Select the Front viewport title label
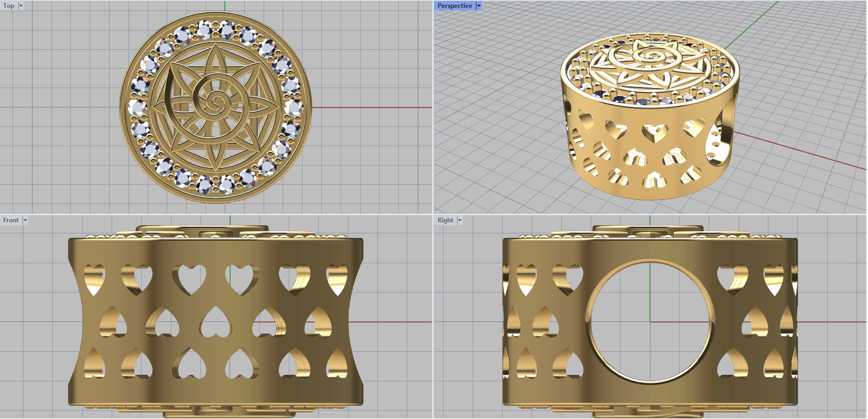This screenshot has height=419, width=868. click(11, 220)
